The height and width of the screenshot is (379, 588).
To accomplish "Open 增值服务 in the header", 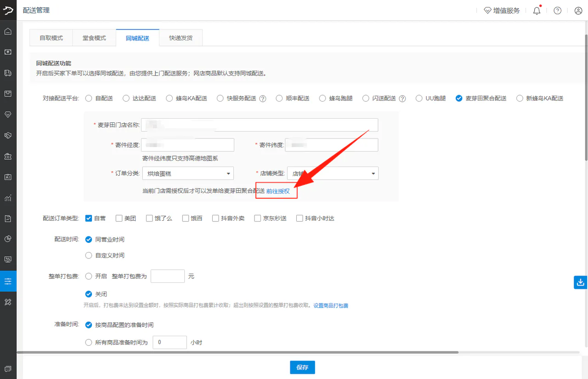I will click(502, 11).
